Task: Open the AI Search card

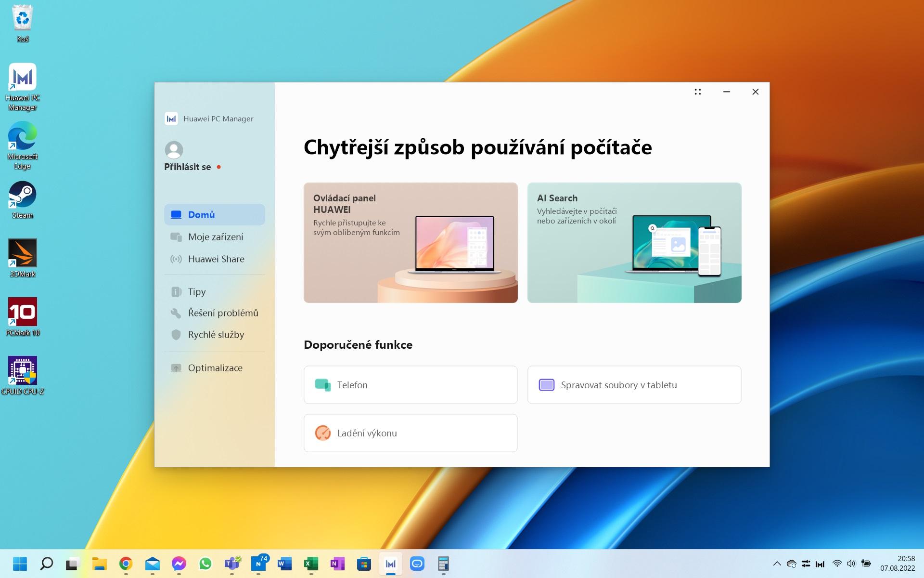Action: coord(634,243)
